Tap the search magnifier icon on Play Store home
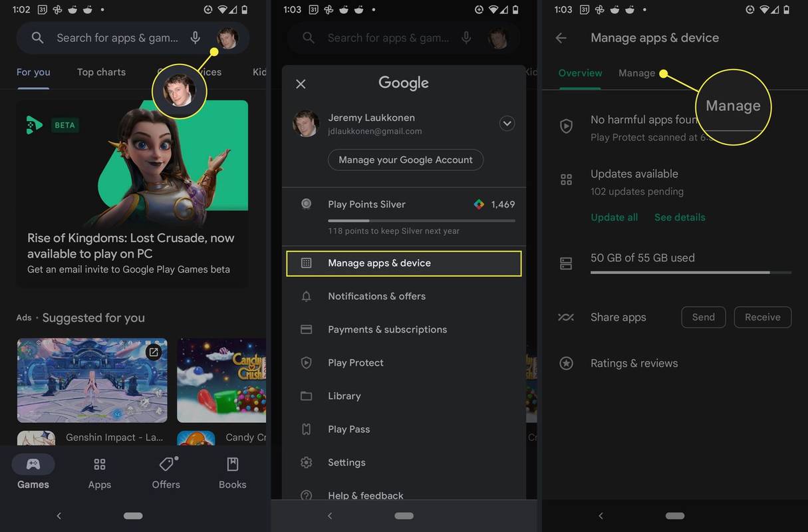This screenshot has width=808, height=532. pyautogui.click(x=38, y=38)
